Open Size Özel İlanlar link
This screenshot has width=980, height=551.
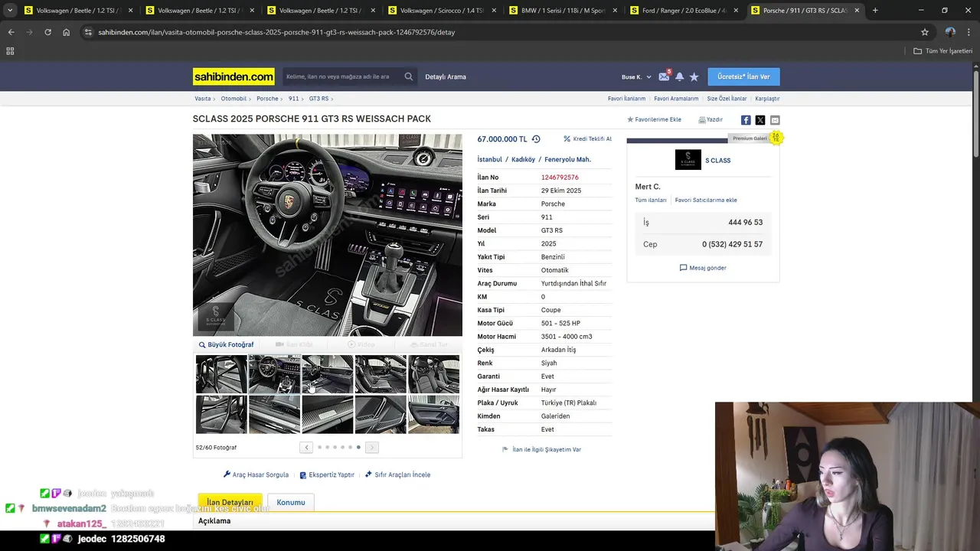click(727, 99)
